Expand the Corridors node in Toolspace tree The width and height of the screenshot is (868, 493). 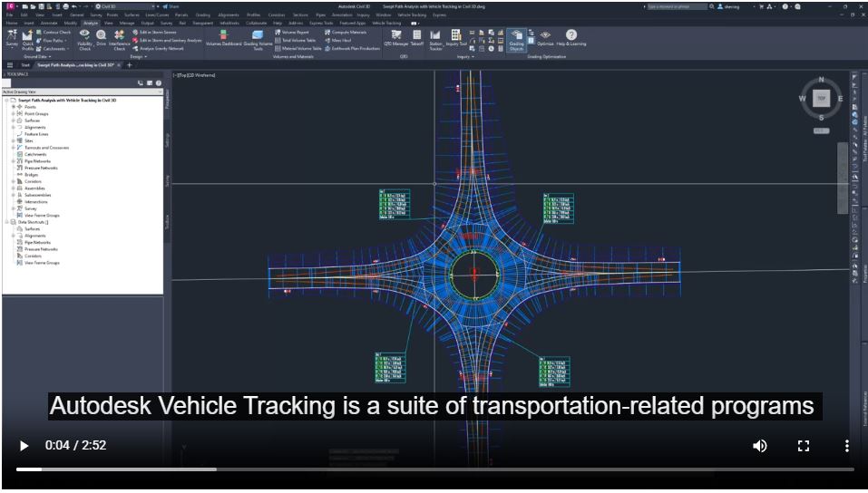pyautogui.click(x=14, y=181)
